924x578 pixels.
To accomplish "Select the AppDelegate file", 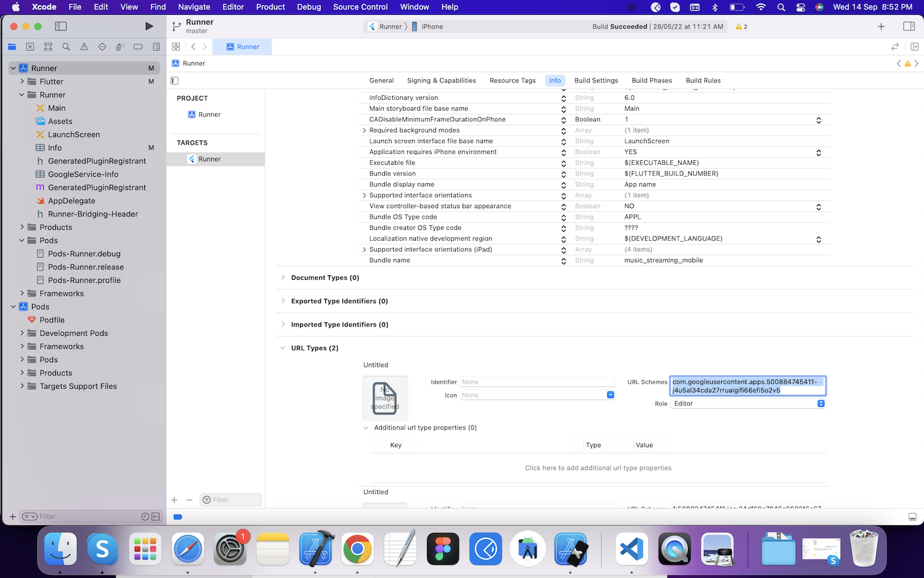I will pos(71,201).
